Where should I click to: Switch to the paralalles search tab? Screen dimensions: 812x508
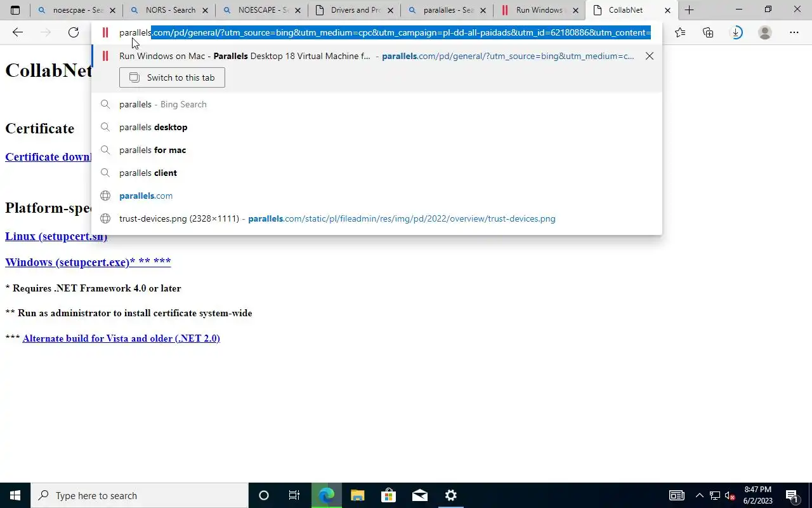[x=447, y=10]
